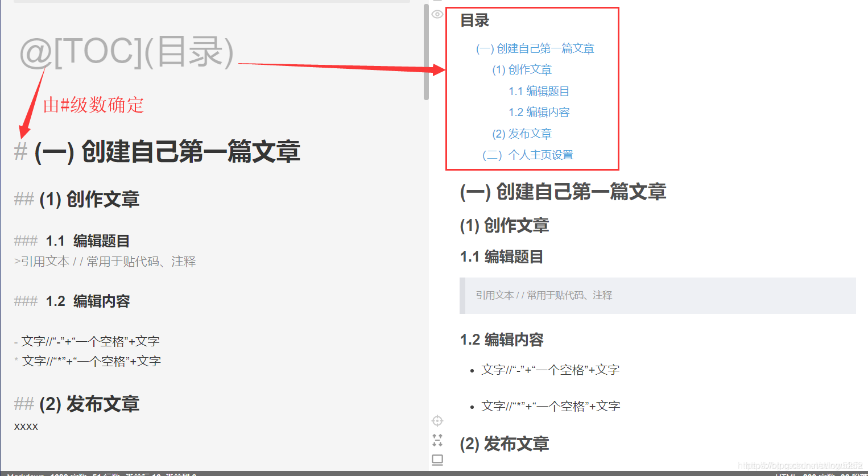Open TOC link (二) 个人主页设置
868x476 pixels.
pos(528,155)
